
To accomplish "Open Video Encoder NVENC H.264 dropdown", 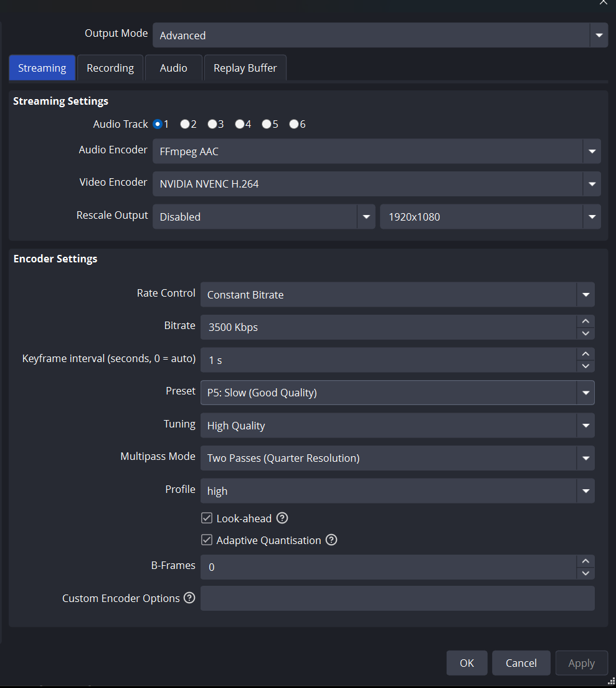I will click(377, 184).
